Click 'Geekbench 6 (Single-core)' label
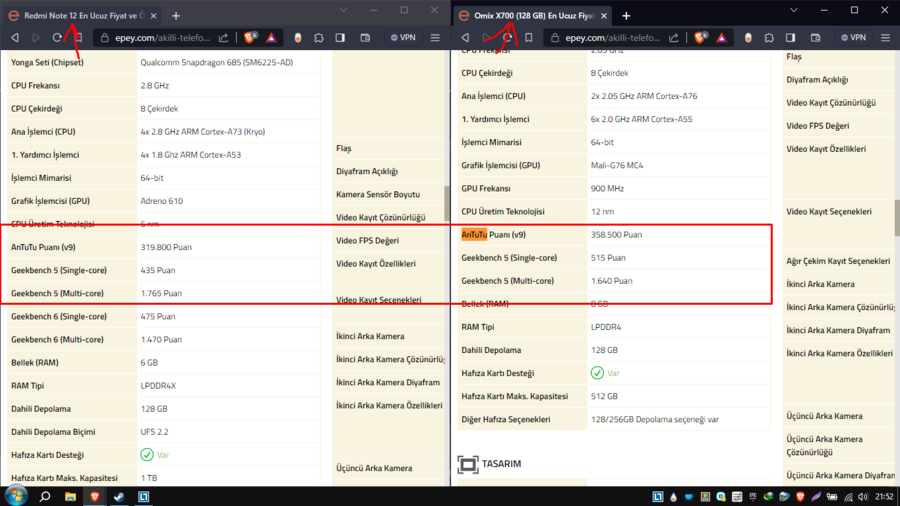900x506 pixels. [x=59, y=317]
